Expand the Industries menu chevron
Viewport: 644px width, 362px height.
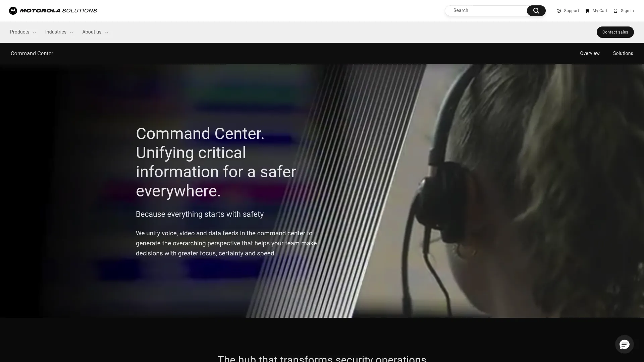[x=71, y=33]
